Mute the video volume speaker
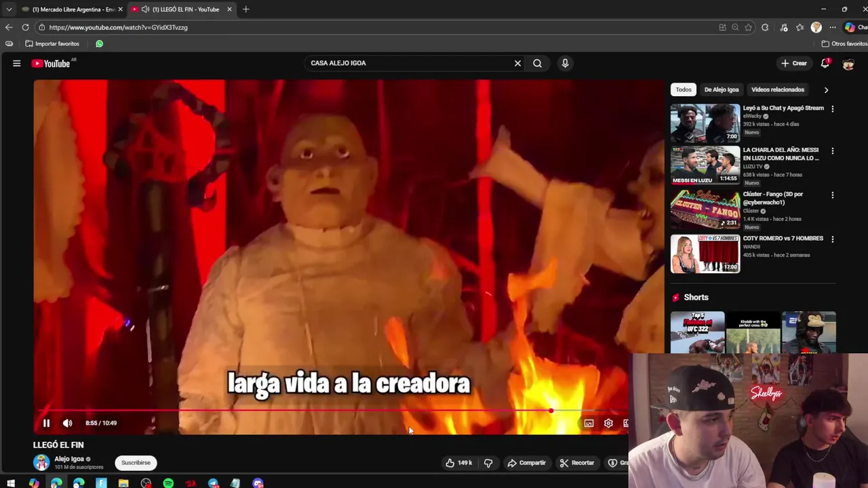 click(x=68, y=423)
